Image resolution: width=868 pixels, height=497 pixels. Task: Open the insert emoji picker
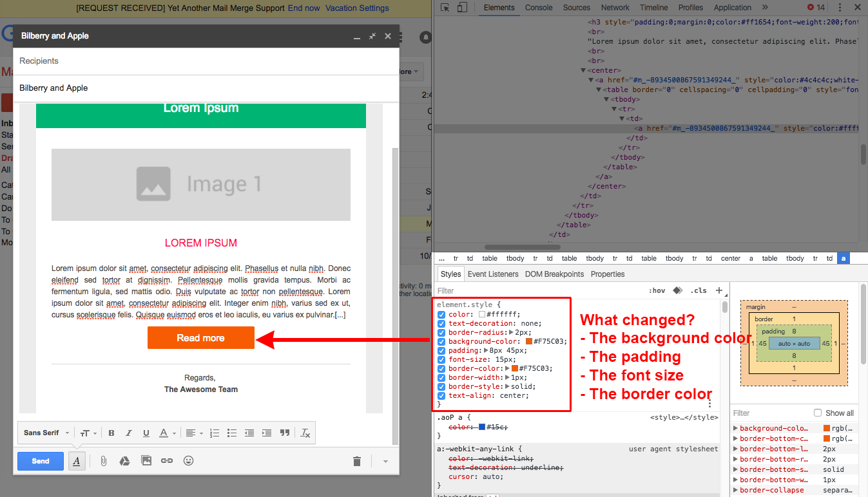188,461
